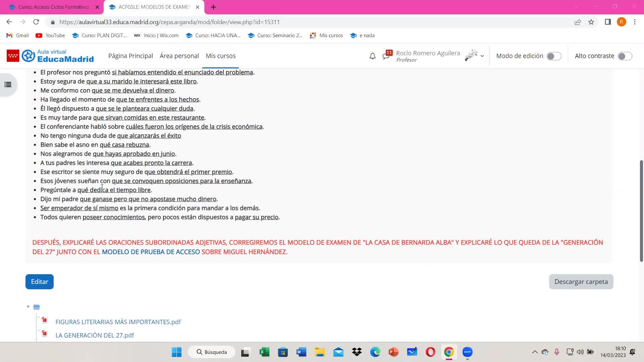The width and height of the screenshot is (644, 362).
Task: Expand the user profile menu arrow
Action: (x=482, y=56)
